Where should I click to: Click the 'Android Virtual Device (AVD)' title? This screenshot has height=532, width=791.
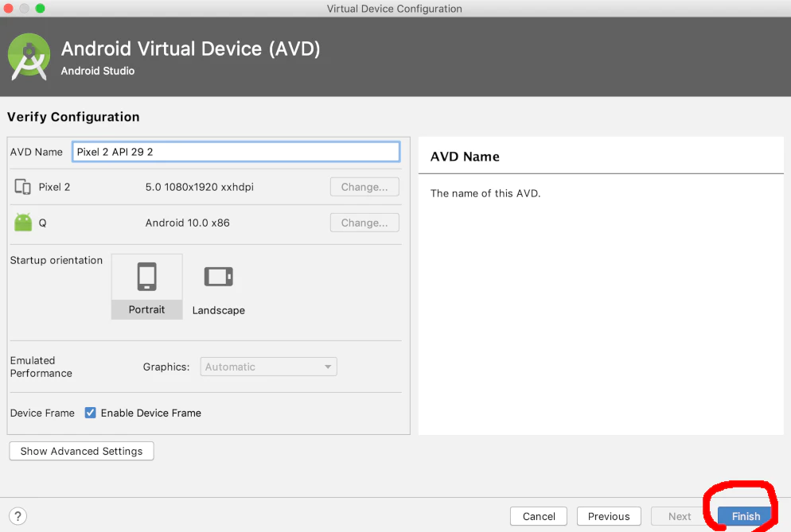click(191, 49)
